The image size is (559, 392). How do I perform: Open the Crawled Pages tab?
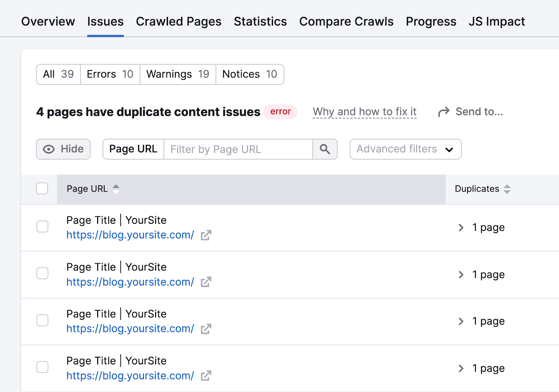179,21
